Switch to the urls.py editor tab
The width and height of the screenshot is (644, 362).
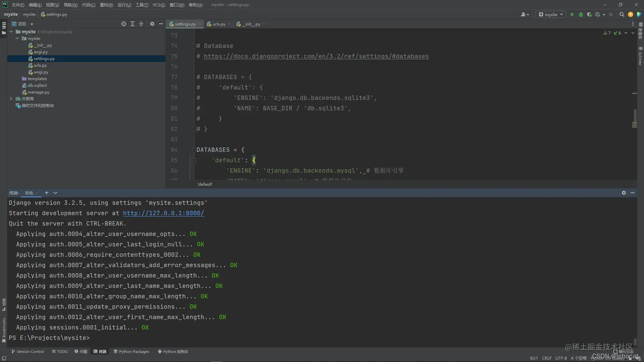219,24
